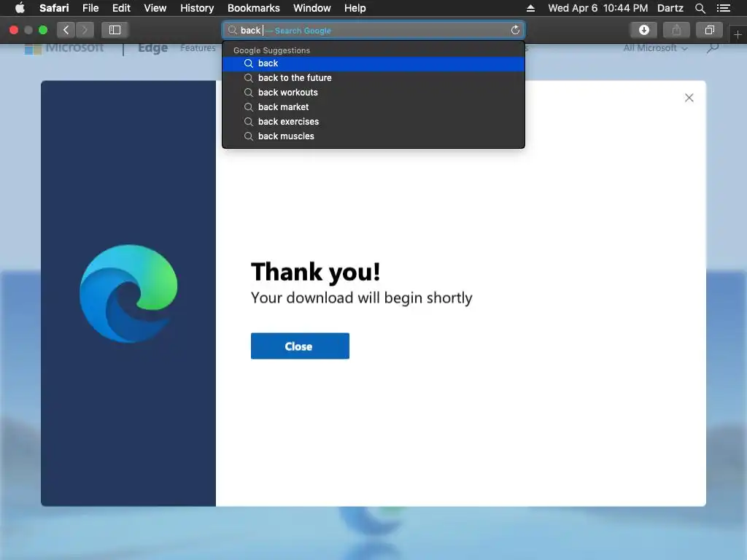This screenshot has width=747, height=560.
Task: Select 'back muscles' suggestion
Action: coord(373,136)
